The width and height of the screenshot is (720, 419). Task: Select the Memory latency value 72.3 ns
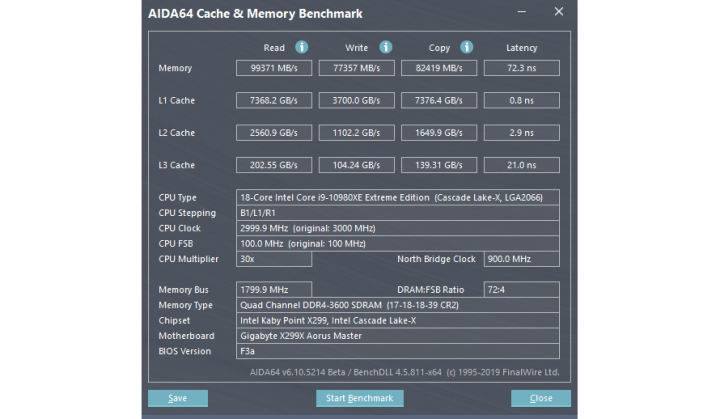pyautogui.click(x=522, y=68)
